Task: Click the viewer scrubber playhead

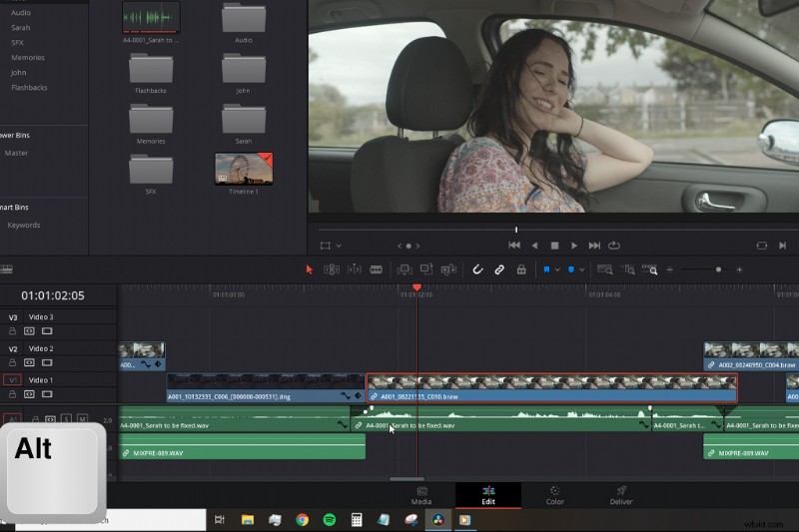Action: (516, 230)
